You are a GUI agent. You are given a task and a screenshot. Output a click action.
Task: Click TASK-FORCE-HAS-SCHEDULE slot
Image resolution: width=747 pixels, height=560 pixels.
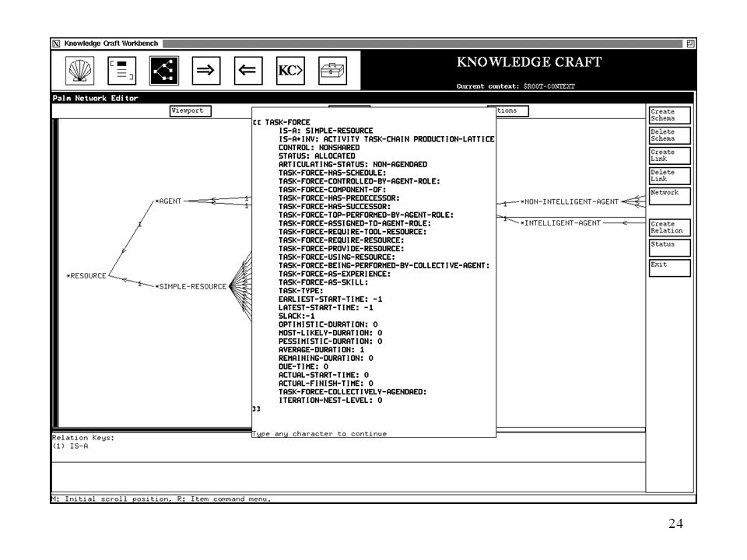[332, 173]
